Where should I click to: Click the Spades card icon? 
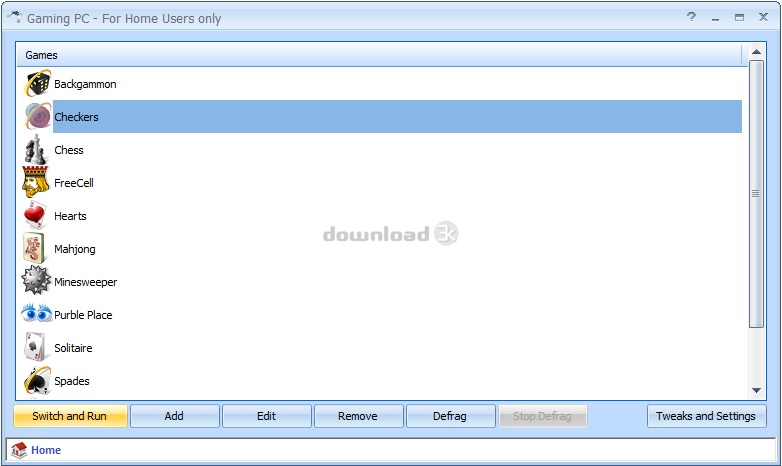[x=37, y=380]
